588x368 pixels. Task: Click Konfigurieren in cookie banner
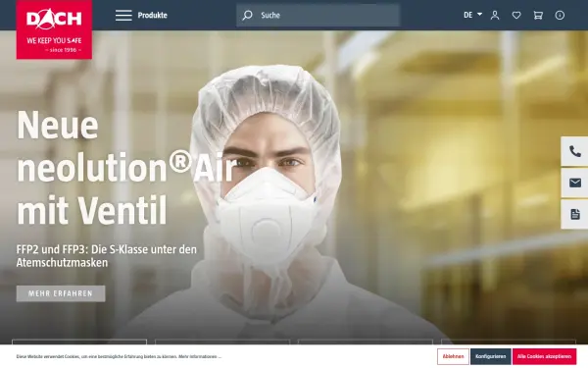coord(491,356)
